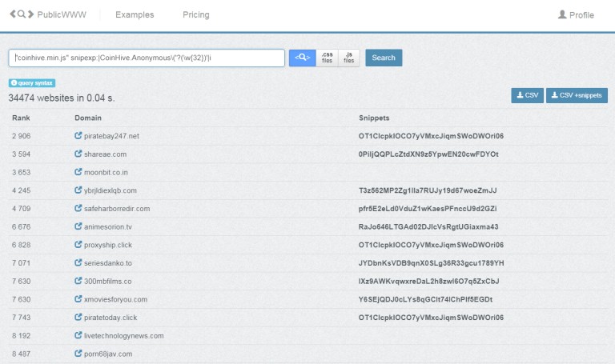Open external link icon for proxyship.click
The image size is (615, 364).
pos(78,245)
